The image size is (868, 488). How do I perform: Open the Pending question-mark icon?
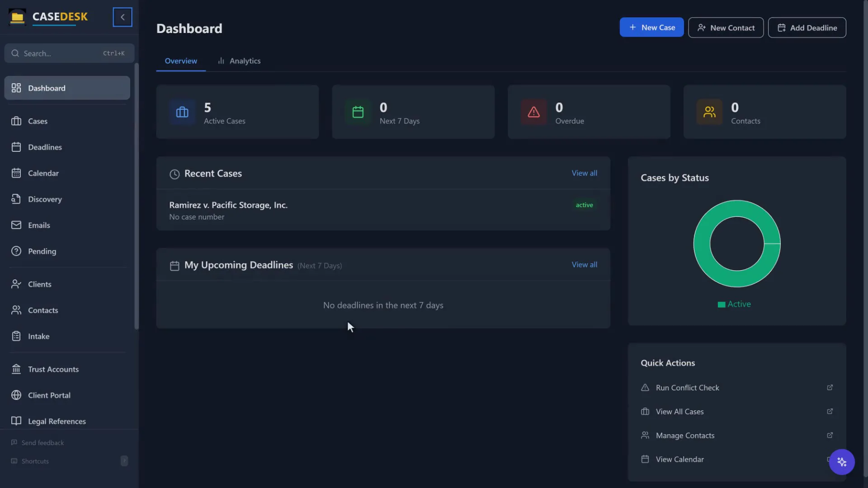(x=16, y=251)
